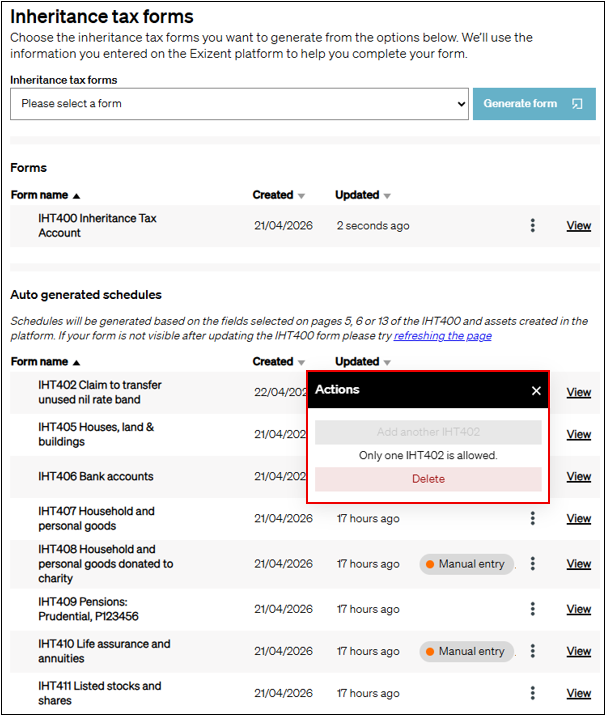Open three-dot menu for IHT409 Pensions row
This screenshot has width=606, height=716.
click(x=533, y=609)
